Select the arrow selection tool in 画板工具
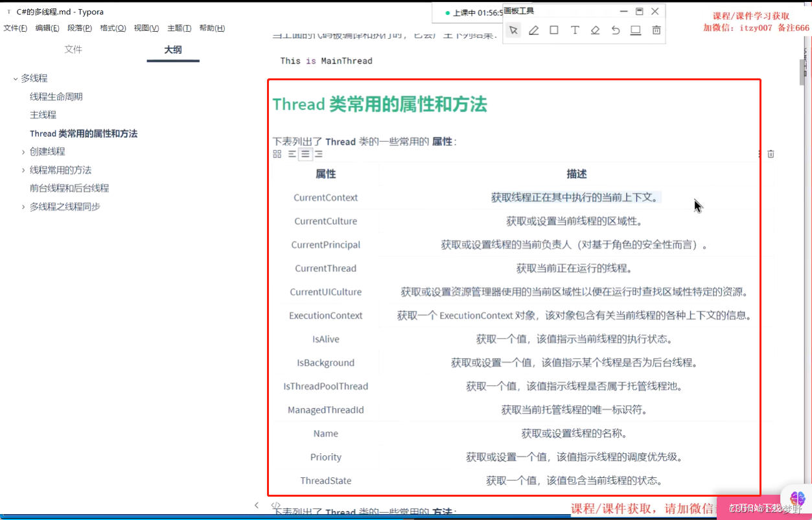Viewport: 812px width, 520px height. click(513, 30)
